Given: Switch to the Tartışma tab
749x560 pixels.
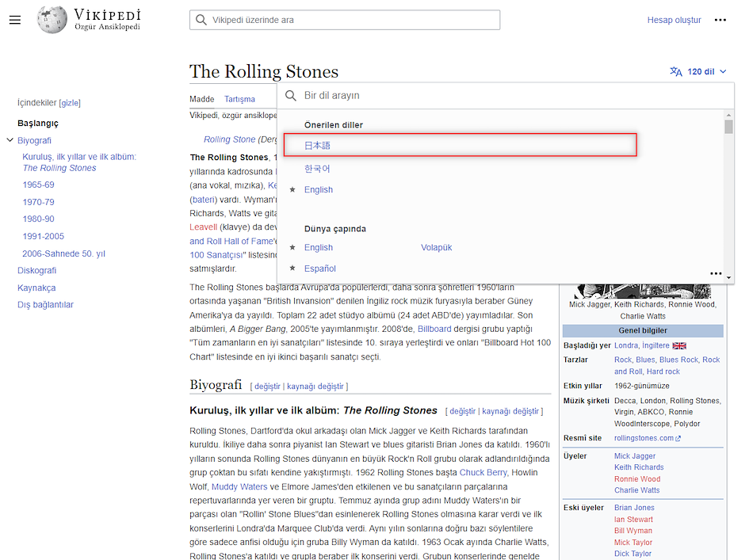Looking at the screenshot, I should tap(240, 99).
